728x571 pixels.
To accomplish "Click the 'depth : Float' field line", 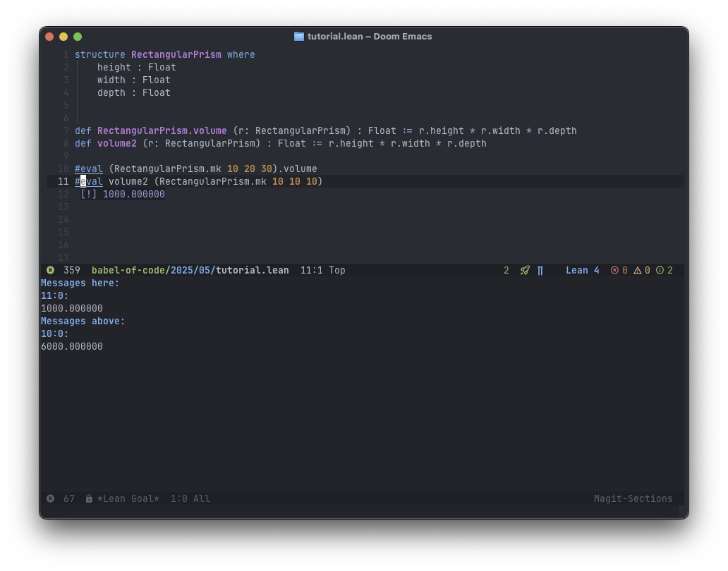I will 134,93.
